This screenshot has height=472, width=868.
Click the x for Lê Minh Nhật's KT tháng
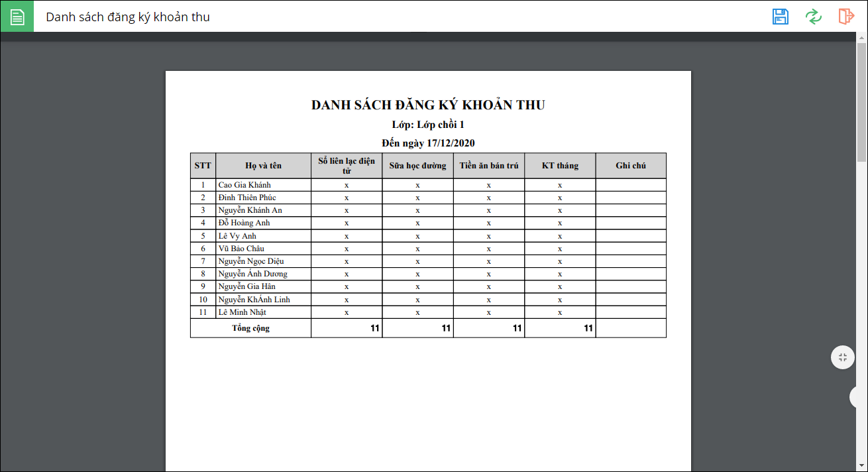[x=560, y=313]
